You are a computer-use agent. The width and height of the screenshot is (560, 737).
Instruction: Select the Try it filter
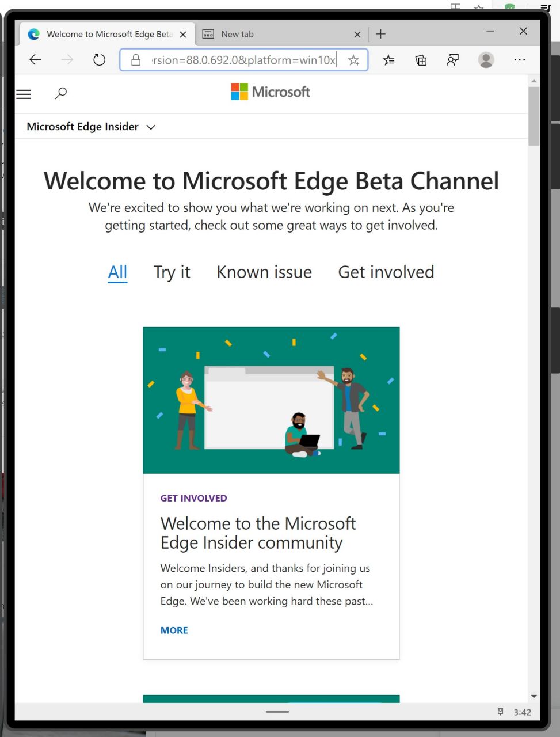tap(172, 272)
